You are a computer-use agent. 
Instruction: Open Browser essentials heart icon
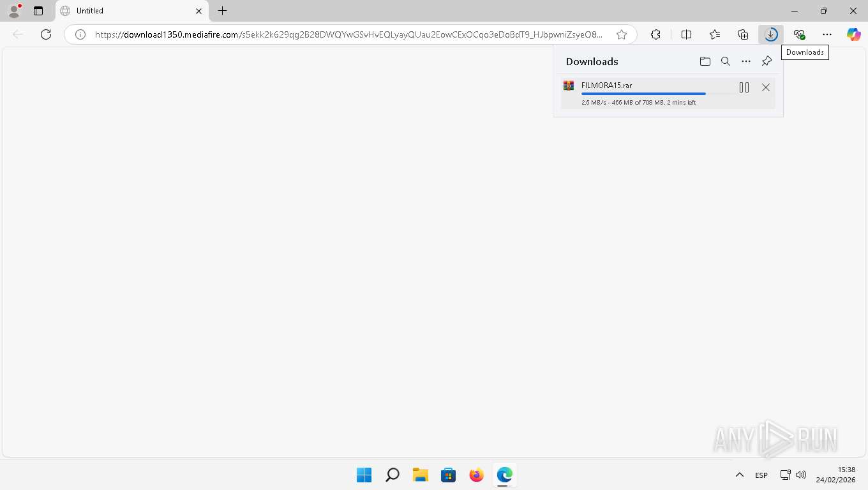799,34
